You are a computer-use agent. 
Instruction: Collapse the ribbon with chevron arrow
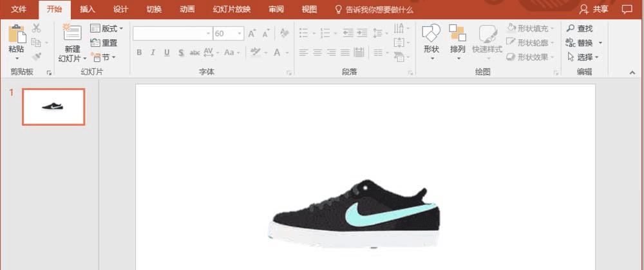pyautogui.click(x=632, y=73)
